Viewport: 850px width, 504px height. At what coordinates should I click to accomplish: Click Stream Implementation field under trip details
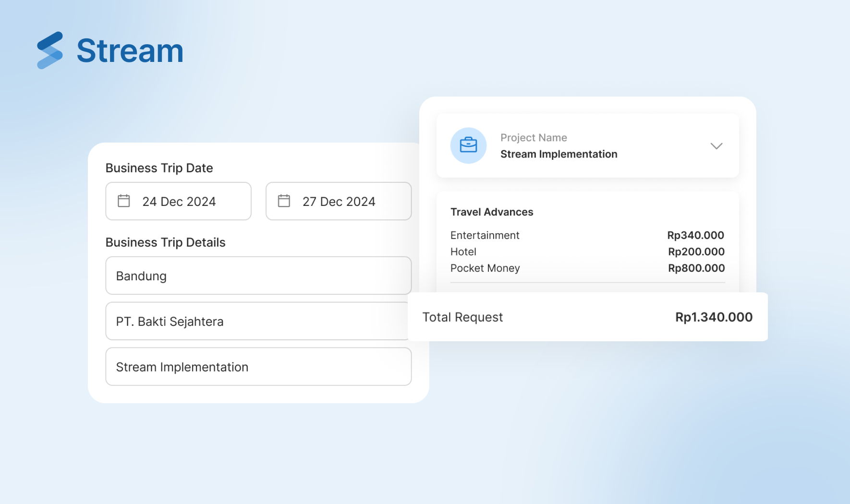pyautogui.click(x=258, y=367)
